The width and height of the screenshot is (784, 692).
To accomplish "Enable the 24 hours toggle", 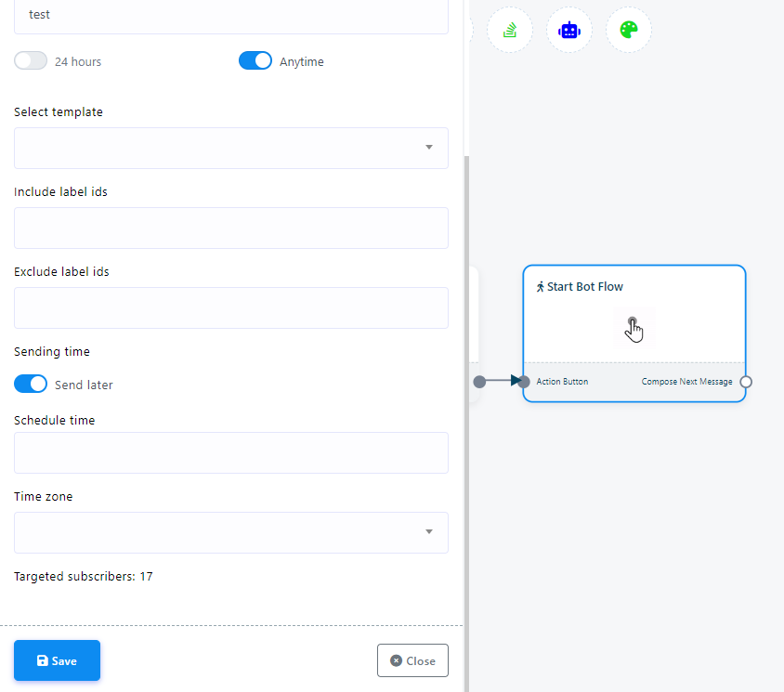I will pyautogui.click(x=31, y=61).
